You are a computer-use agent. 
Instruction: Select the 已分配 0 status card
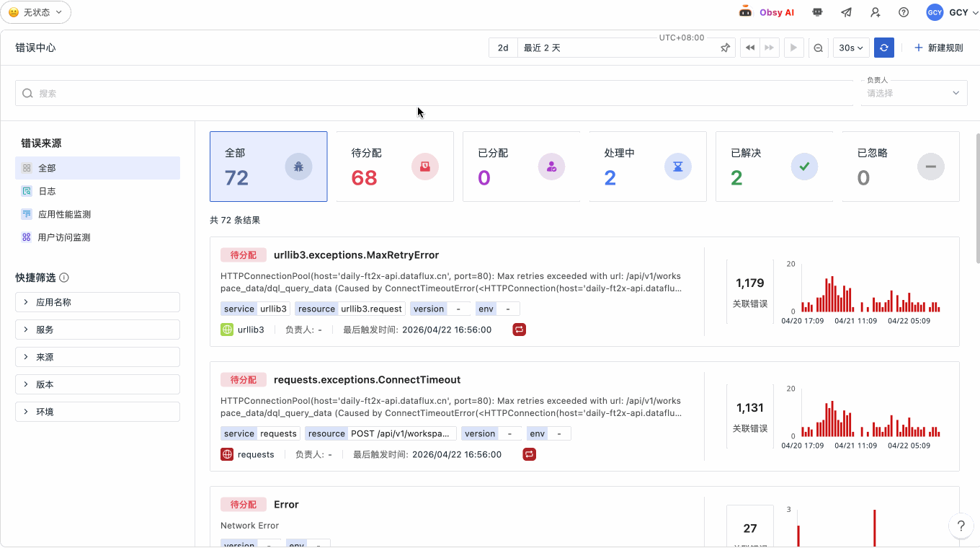pos(521,167)
